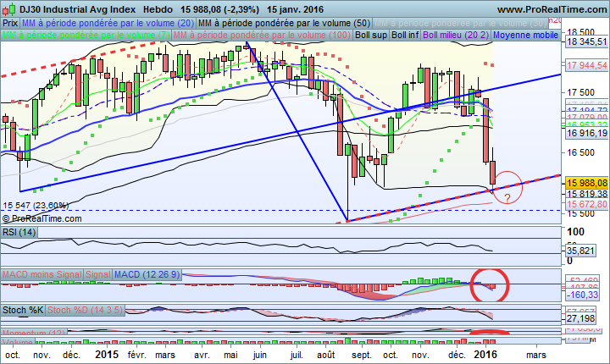Image resolution: width=610 pixels, height=364 pixels.
Task: Click the current price tag 15 988,08
Action: 586,183
